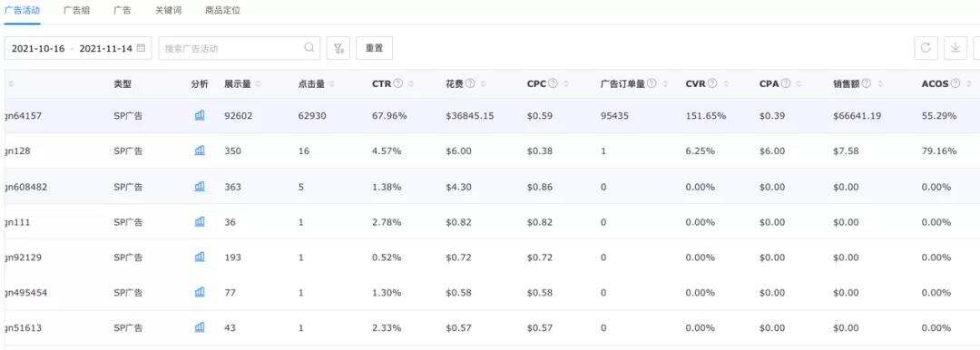
Task: Open the calendar icon in date range
Action: 141,48
